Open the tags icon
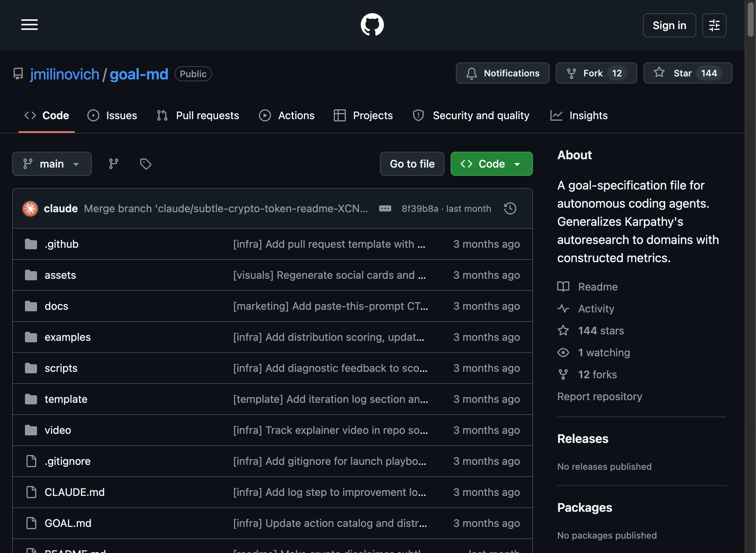The image size is (756, 553). point(146,164)
